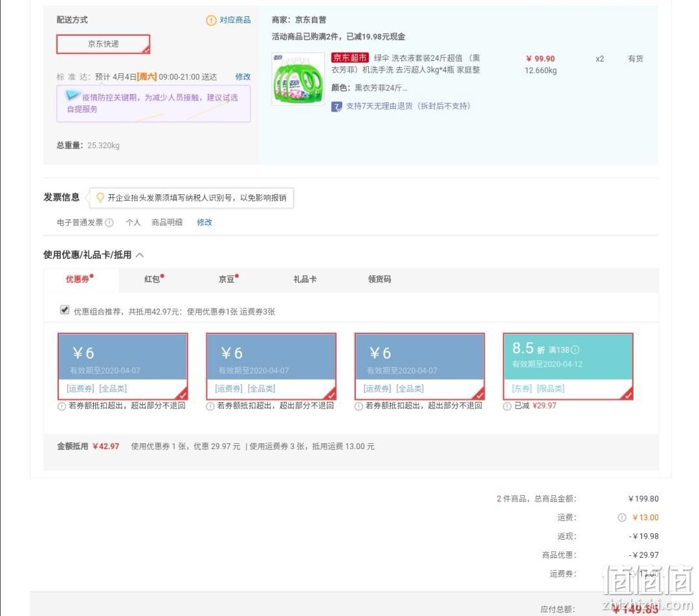The width and height of the screenshot is (699, 616).
Task: Open the 对应商品 link
Action: pos(235,20)
